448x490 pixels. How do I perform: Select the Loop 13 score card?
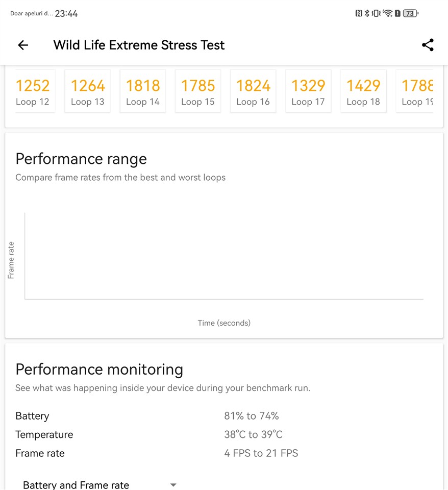[88, 91]
